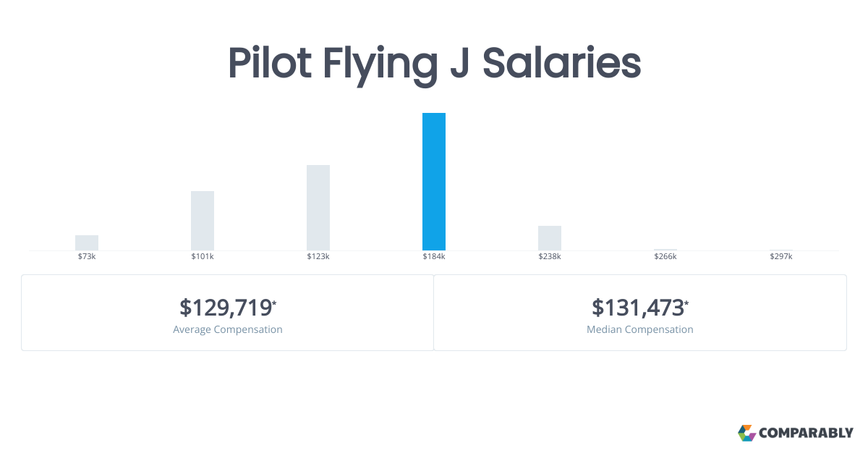Image resolution: width=868 pixels, height=456 pixels.
Task: Select the $238k axis label
Action: click(x=550, y=257)
